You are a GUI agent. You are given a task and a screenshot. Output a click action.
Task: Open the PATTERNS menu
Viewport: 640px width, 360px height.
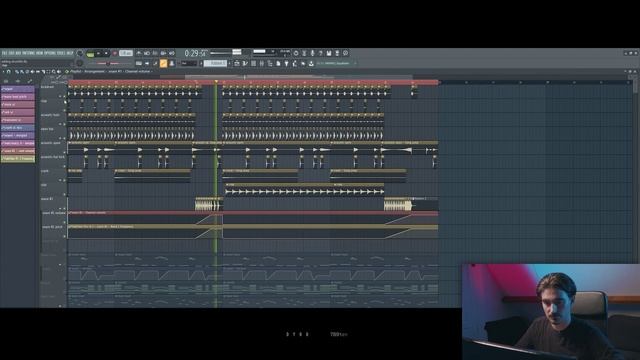coord(28,53)
